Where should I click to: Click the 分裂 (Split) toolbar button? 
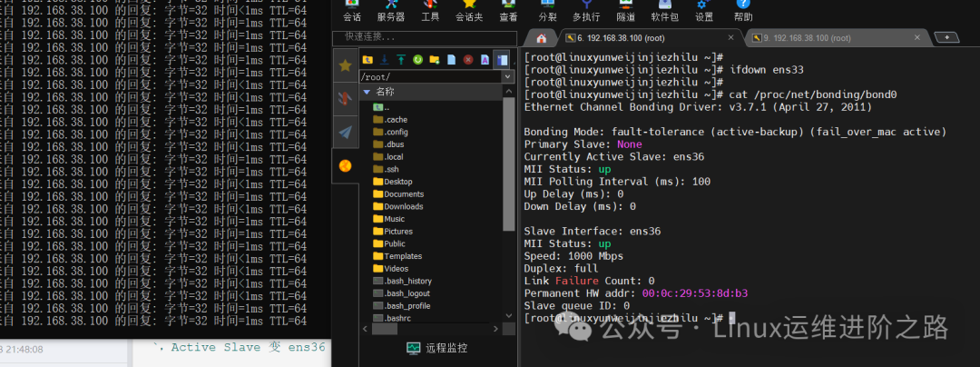(547, 11)
